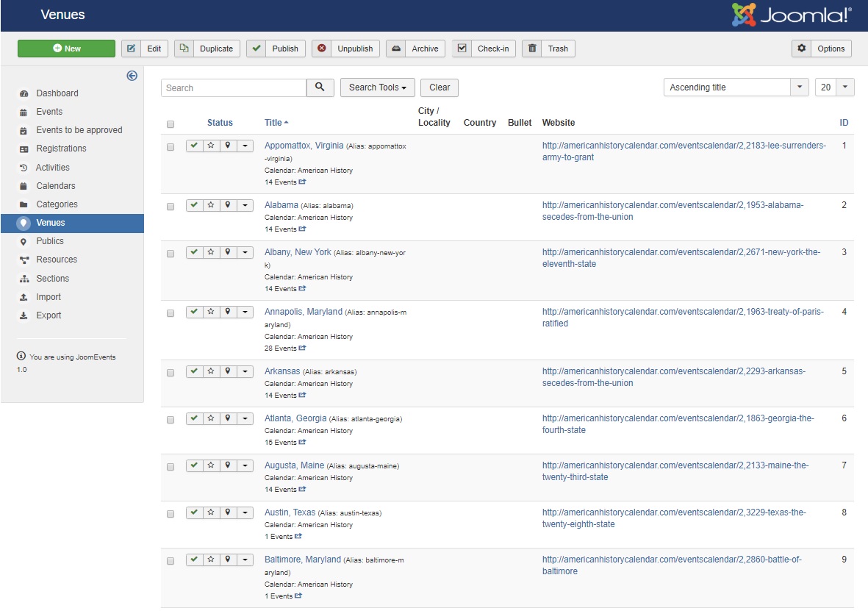
Task: Sort the list by ID column
Action: tap(844, 123)
